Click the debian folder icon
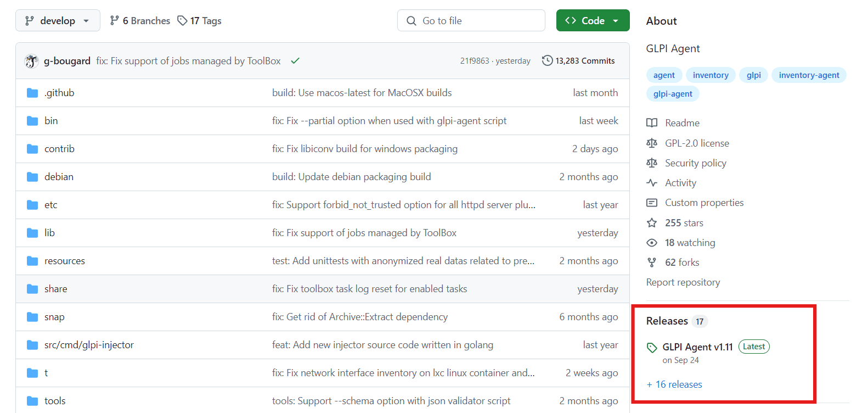Screen dimensions: 868x413 point(32,177)
